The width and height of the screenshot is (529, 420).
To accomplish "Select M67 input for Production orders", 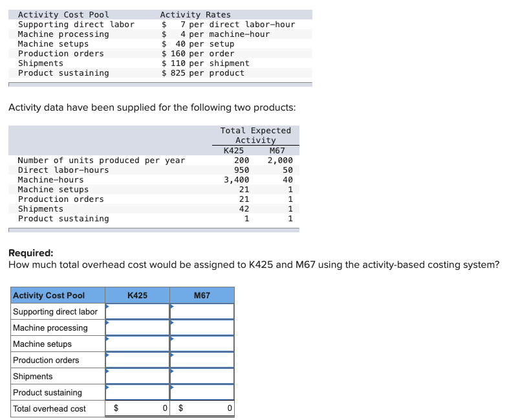I will click(x=202, y=360).
